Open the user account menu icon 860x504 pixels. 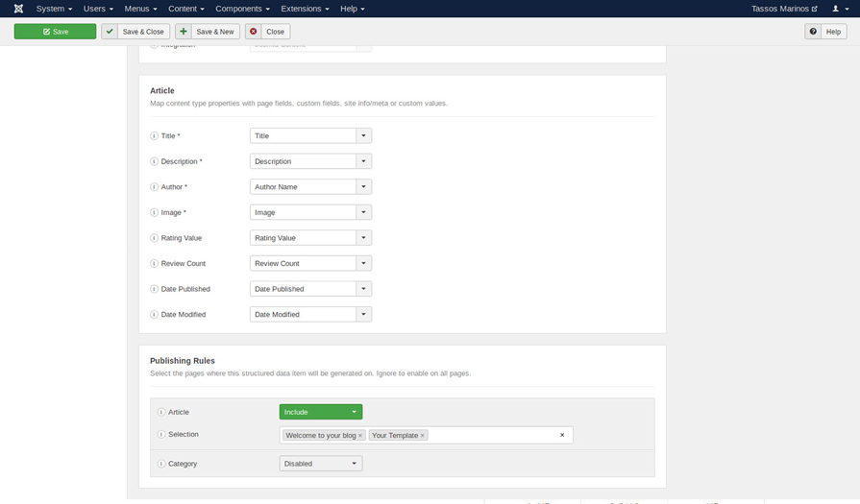click(x=839, y=9)
